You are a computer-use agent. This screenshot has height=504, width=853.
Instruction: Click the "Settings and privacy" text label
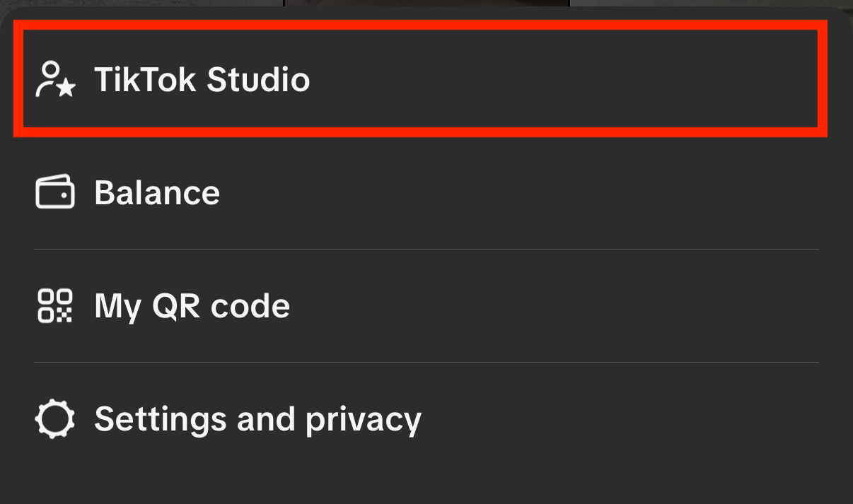point(257,419)
